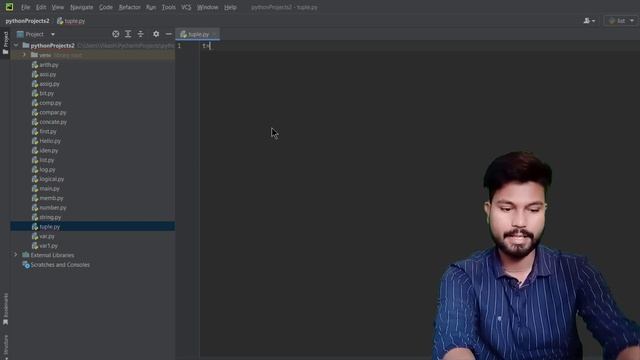Open the Code menu
Viewport: 640px width, 360px height.
(106, 7)
